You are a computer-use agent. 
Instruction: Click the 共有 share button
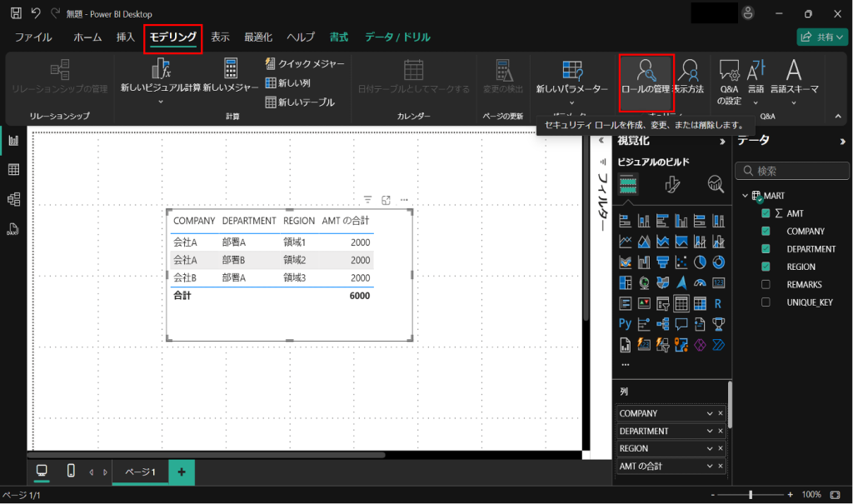pos(821,37)
